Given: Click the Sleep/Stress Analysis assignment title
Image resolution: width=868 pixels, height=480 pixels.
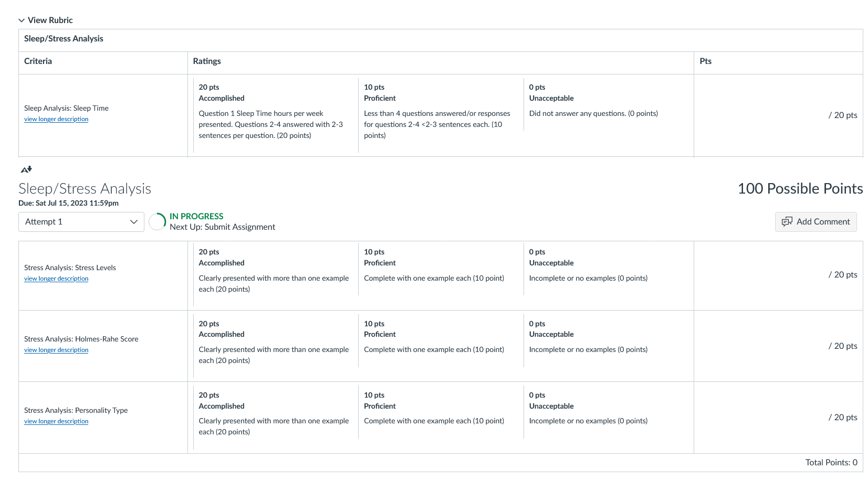Looking at the screenshot, I should (85, 189).
